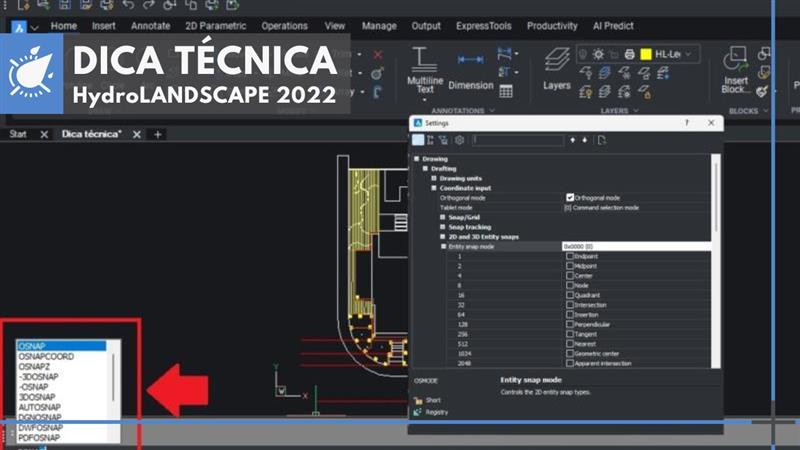This screenshot has width=800, height=450.
Task: Click the Dimension tool
Action: tap(470, 70)
